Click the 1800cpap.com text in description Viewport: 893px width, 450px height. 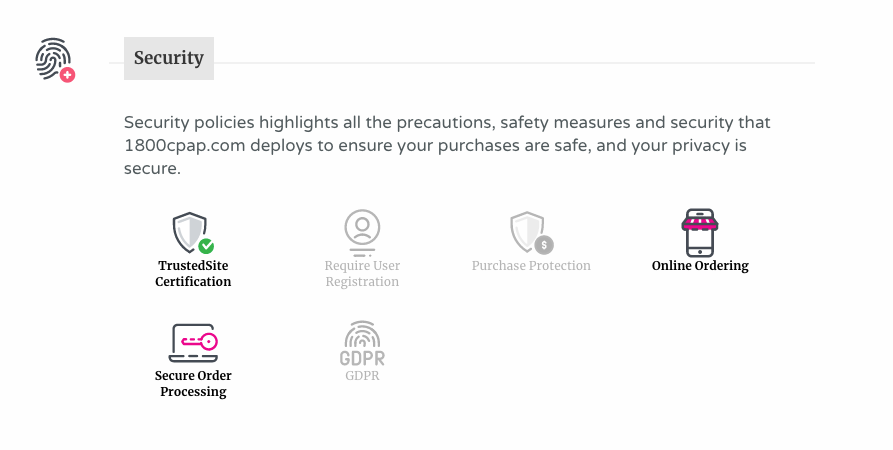coord(185,145)
